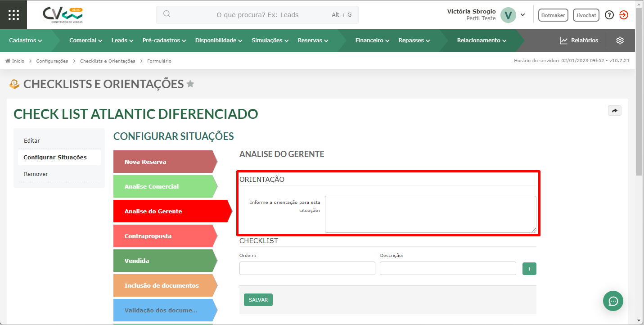Open the Reservas dropdown menu
The height and width of the screenshot is (325, 644).
pyautogui.click(x=313, y=41)
